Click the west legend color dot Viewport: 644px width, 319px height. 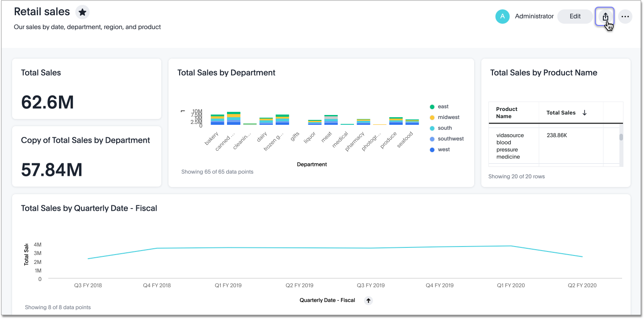432,150
